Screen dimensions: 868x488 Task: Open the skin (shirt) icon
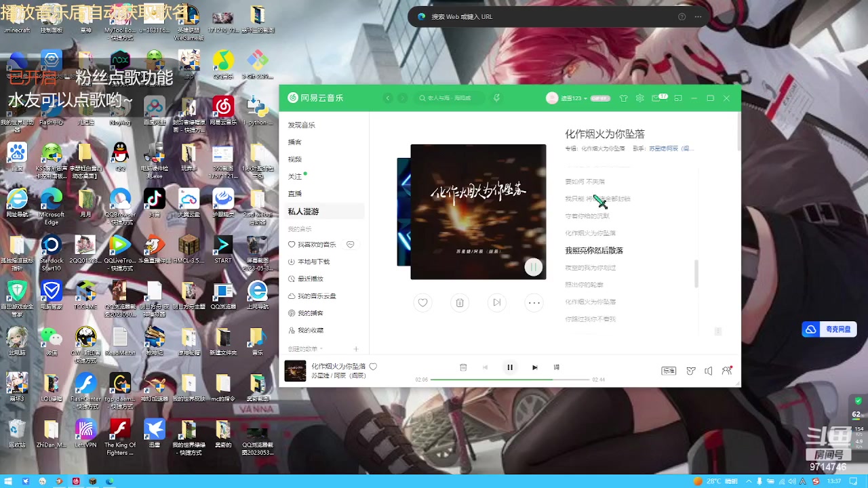tap(624, 98)
